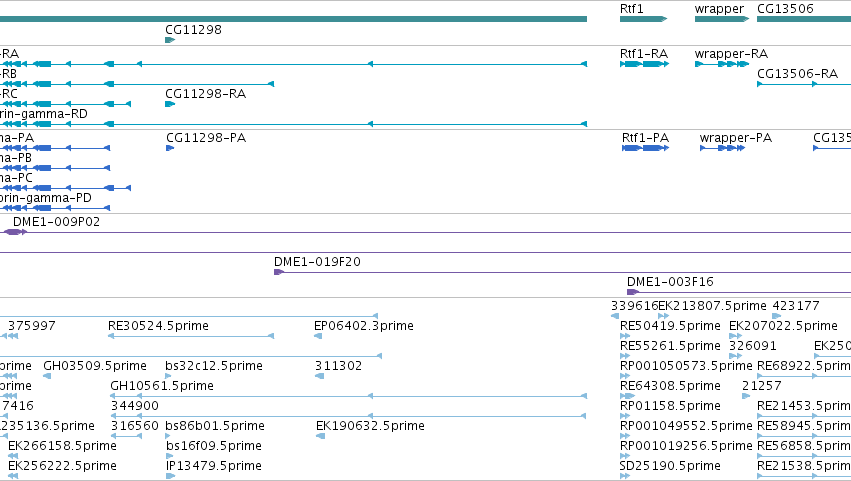Image resolution: width=851 pixels, height=481 pixels.
Task: Select the CG11298 gene feature
Action: click(x=170, y=40)
